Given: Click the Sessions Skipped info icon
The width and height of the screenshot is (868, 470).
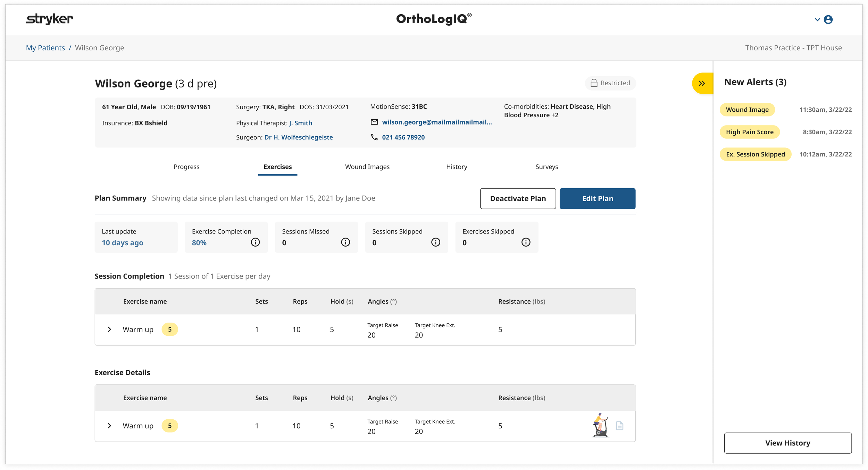Looking at the screenshot, I should pos(436,242).
